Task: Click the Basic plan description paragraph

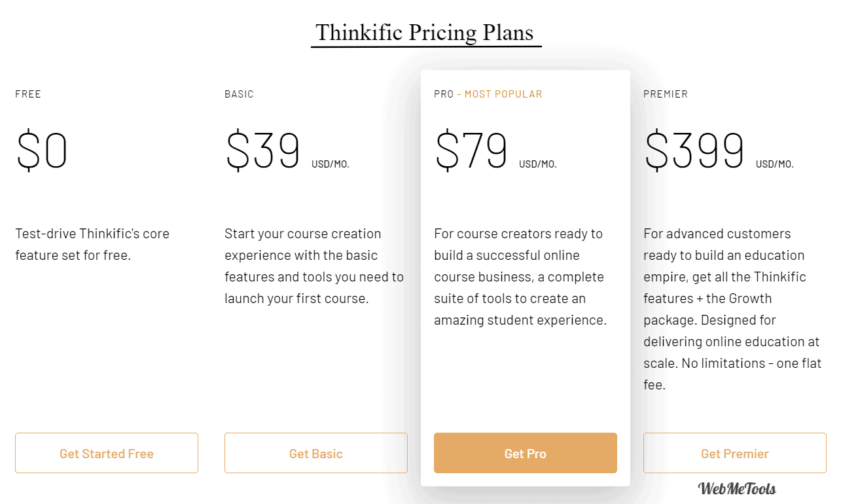Action: (x=314, y=266)
